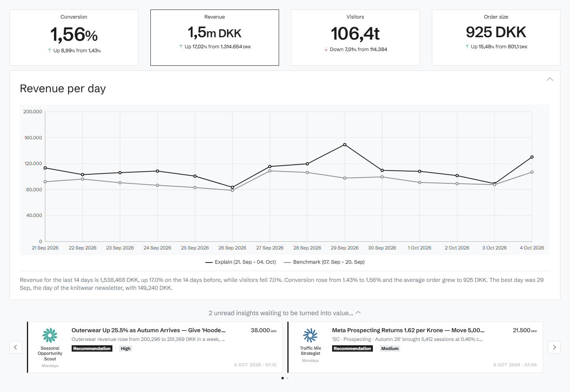Click the High priority tag
The image size is (570, 392).
point(125,348)
